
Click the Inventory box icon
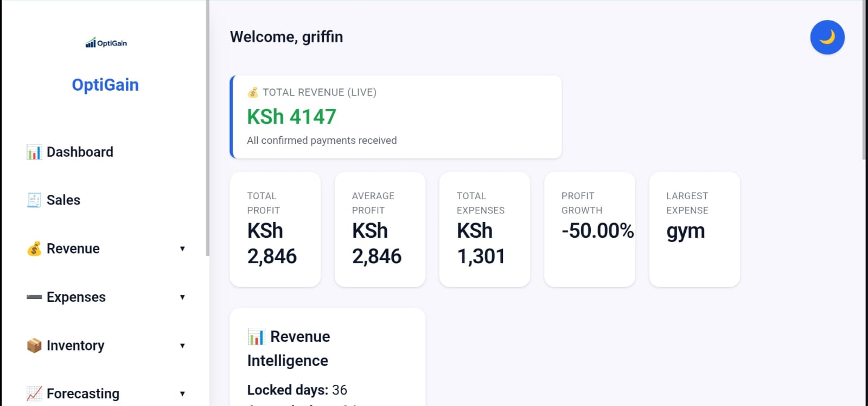34,346
